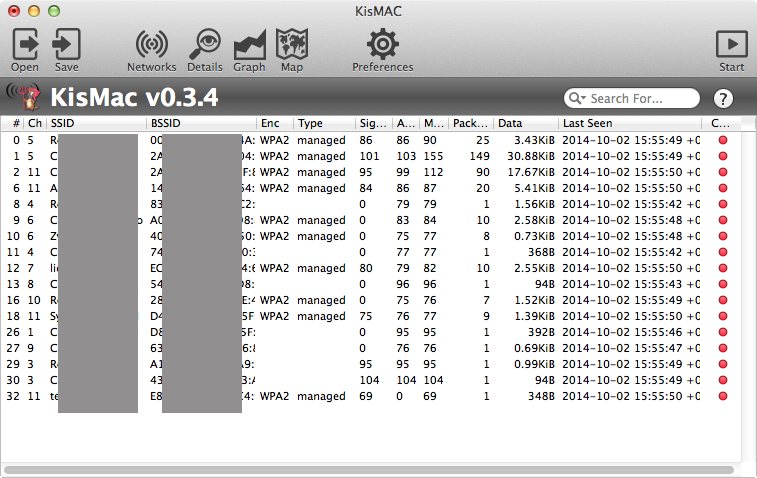This screenshot has width=757, height=478.
Task: Select signal value 101
Action: click(369, 156)
